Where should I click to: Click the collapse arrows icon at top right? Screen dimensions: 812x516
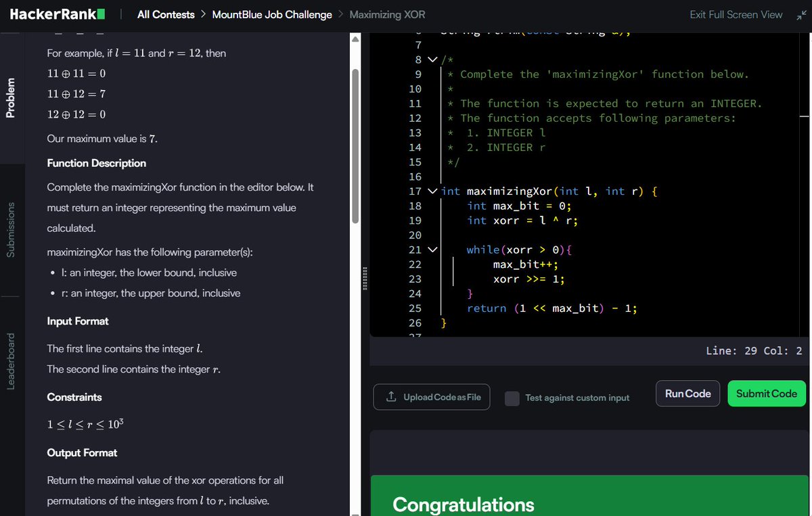pos(800,14)
